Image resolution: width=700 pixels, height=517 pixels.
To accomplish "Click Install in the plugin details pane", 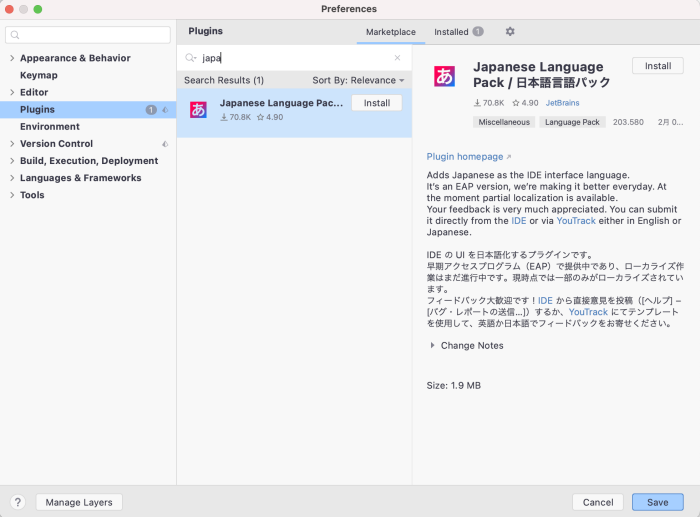I will (x=658, y=66).
